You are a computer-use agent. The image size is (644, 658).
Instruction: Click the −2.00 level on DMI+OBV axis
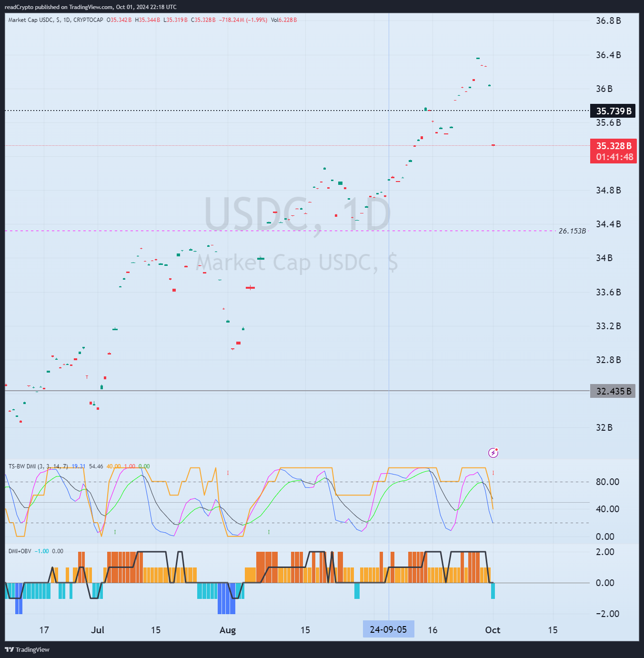607,614
